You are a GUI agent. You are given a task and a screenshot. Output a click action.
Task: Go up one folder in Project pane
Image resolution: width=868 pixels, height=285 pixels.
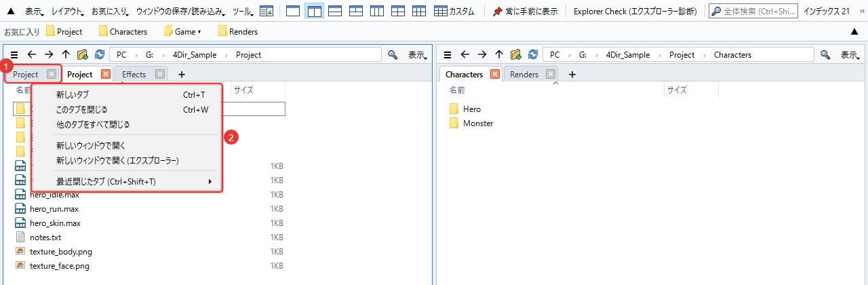66,55
